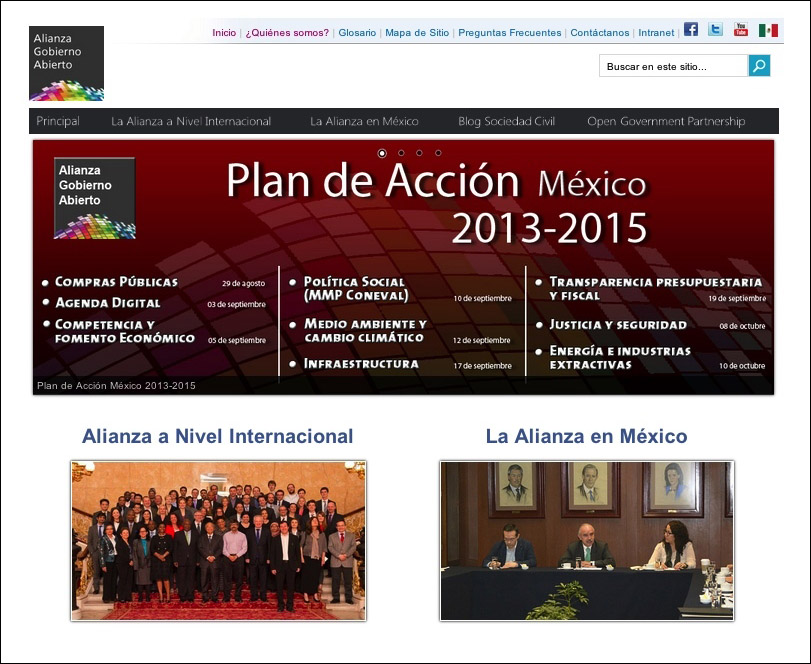
Task: Click the 'Plan de Acción México 2013-2015' caption
Action: [x=116, y=386]
